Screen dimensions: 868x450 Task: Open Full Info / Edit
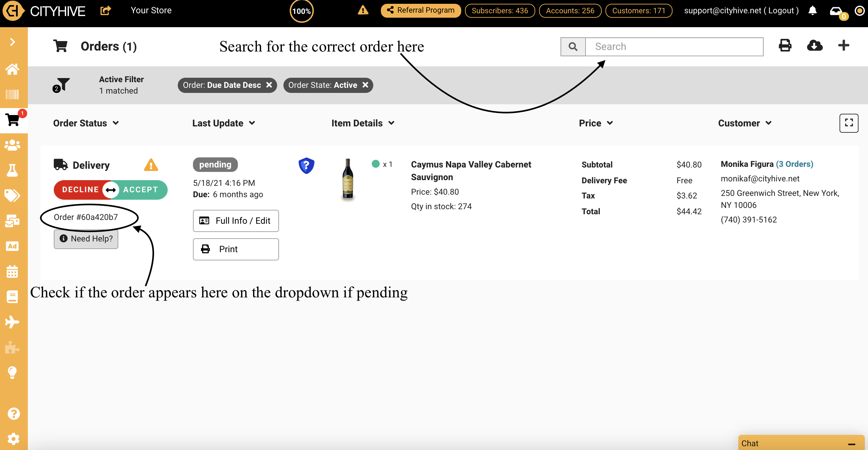point(236,221)
